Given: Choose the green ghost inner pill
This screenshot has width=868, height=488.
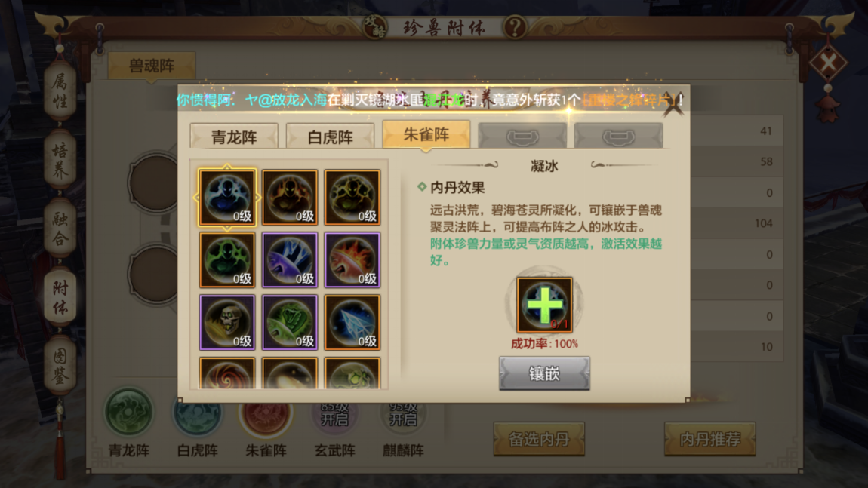Looking at the screenshot, I should tap(227, 260).
